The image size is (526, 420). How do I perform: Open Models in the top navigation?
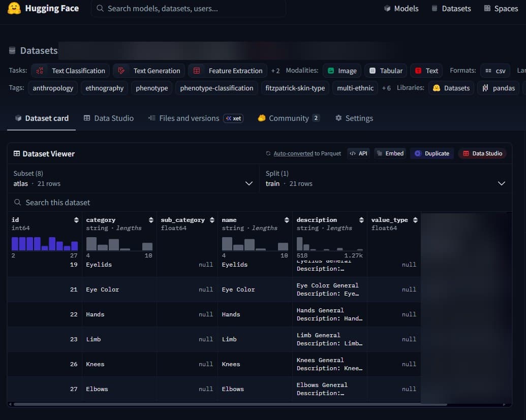point(401,9)
